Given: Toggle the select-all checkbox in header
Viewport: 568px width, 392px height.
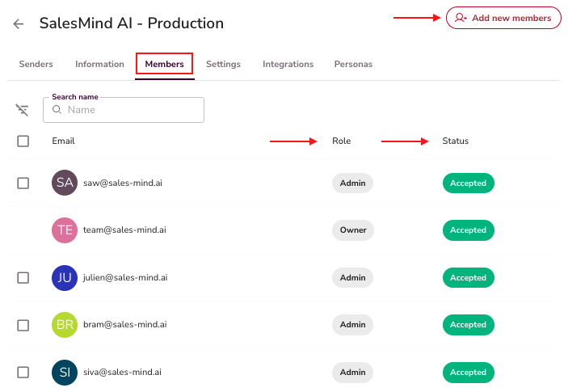Looking at the screenshot, I should pyautogui.click(x=23, y=141).
